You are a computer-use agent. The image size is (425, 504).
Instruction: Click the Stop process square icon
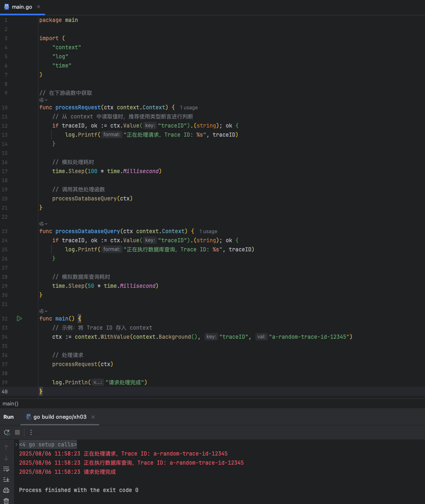pos(17,432)
